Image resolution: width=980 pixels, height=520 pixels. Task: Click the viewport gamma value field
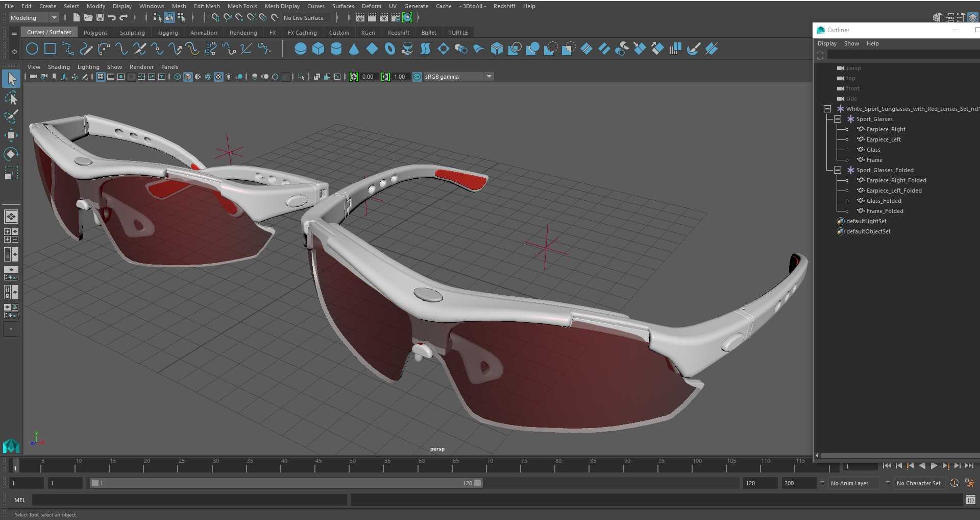click(x=401, y=77)
